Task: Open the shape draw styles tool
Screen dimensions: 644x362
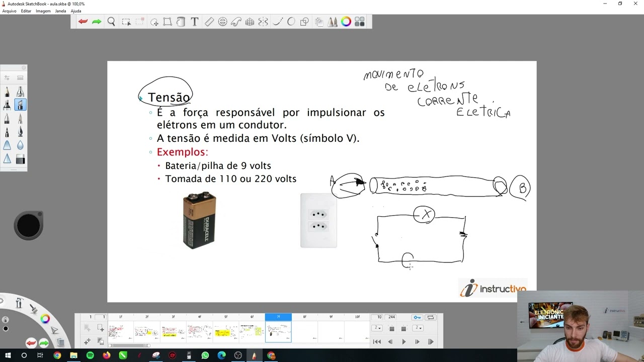Action: pos(304,22)
